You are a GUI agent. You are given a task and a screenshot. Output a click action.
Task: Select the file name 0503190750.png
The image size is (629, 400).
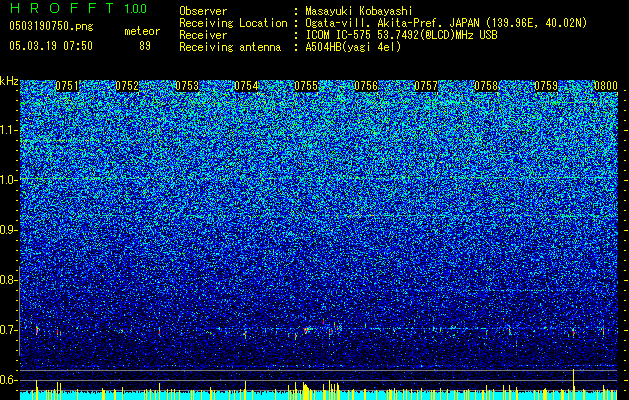coord(51,26)
